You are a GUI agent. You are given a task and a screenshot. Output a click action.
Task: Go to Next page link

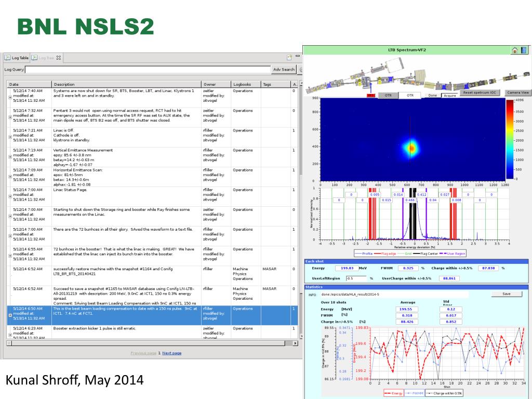171,353
